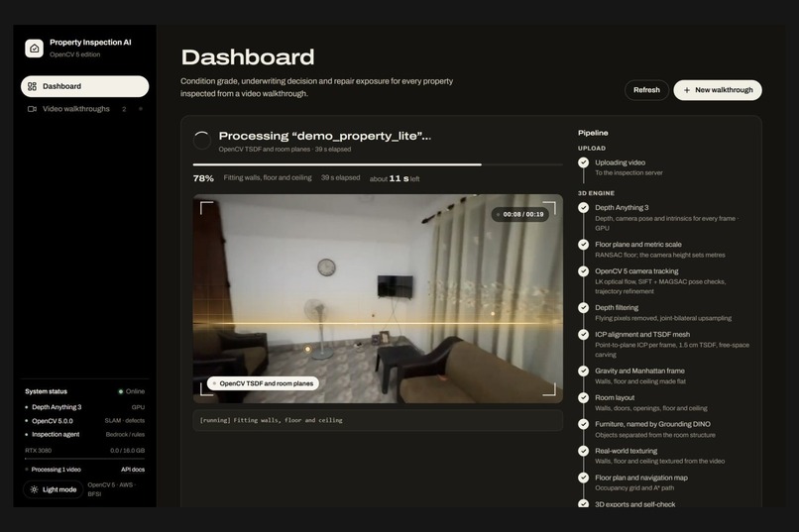799x532 pixels.
Task: Click the 'Floor plane and metric scale' step text
Action: [x=638, y=245]
